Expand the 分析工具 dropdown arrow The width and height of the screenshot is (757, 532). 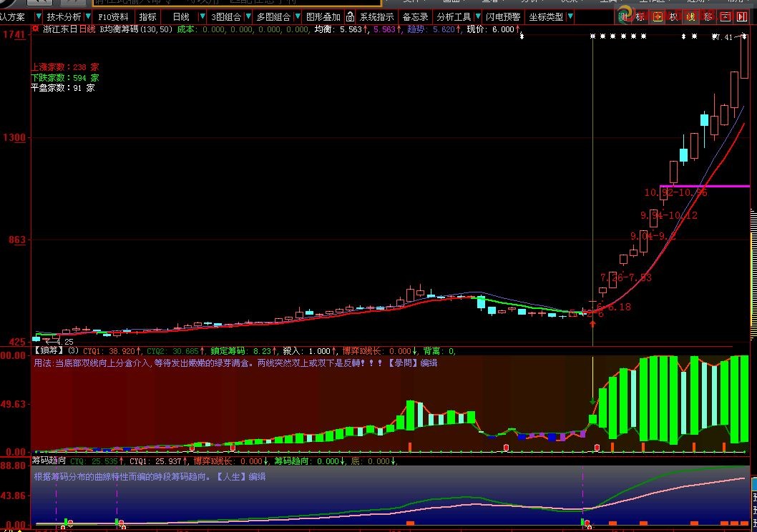pyautogui.click(x=477, y=17)
